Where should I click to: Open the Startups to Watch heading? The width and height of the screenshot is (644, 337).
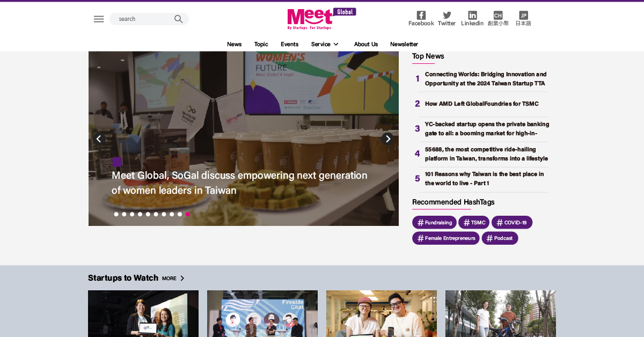[123, 278]
